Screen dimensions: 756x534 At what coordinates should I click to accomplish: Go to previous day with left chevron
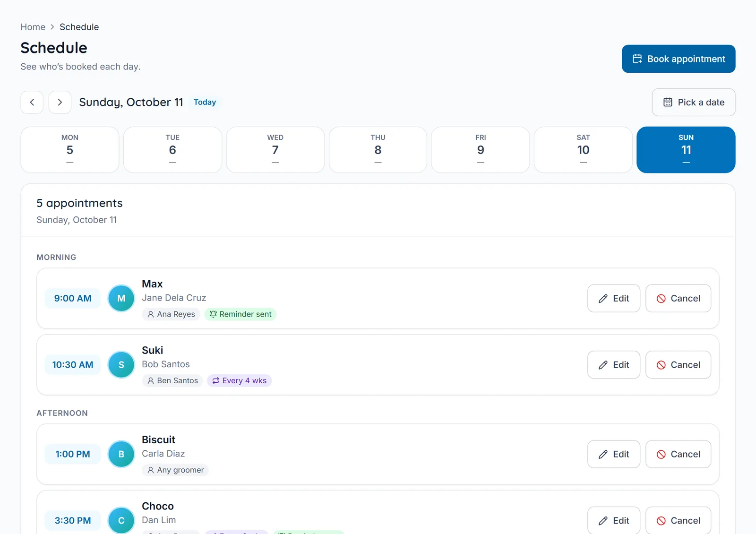click(x=32, y=102)
